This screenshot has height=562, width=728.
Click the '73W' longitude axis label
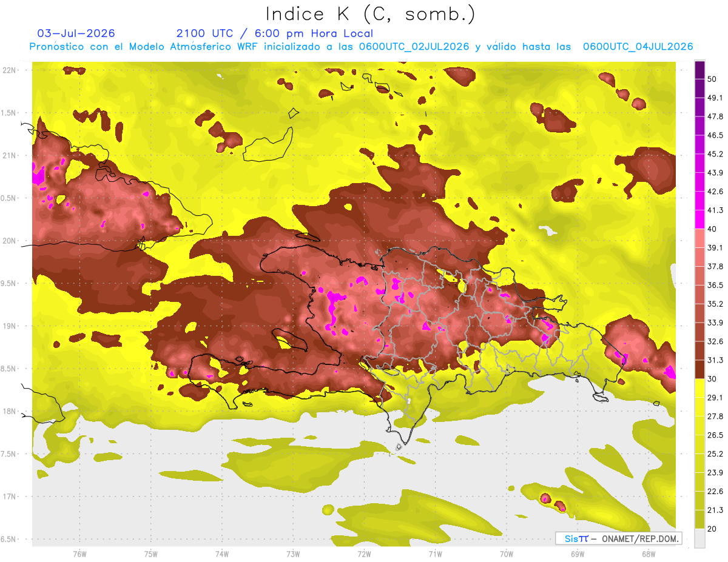click(x=293, y=554)
